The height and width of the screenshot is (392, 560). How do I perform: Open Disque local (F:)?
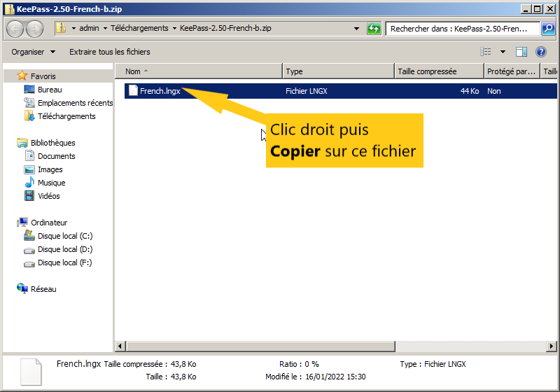(x=64, y=262)
